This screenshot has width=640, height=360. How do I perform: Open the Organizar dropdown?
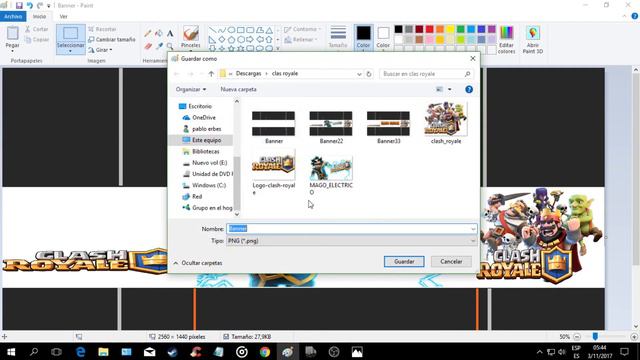tap(191, 89)
